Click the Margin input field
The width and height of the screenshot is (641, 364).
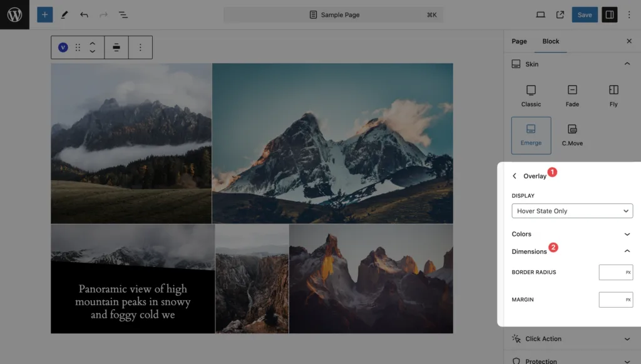tap(616, 300)
